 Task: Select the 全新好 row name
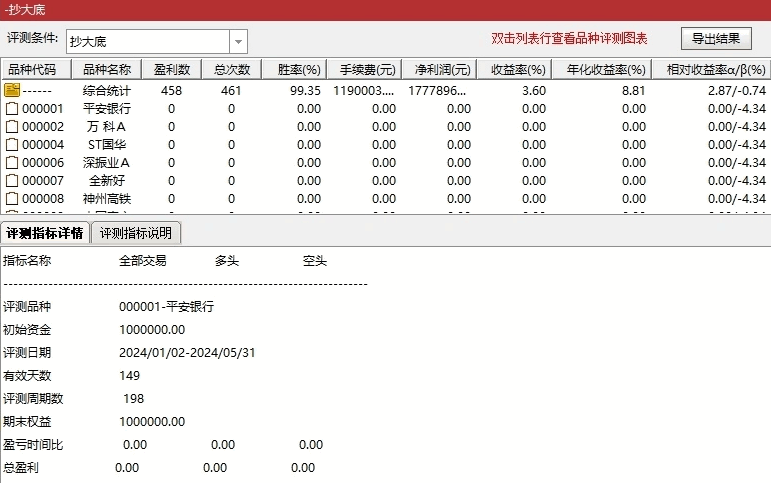click(107, 181)
